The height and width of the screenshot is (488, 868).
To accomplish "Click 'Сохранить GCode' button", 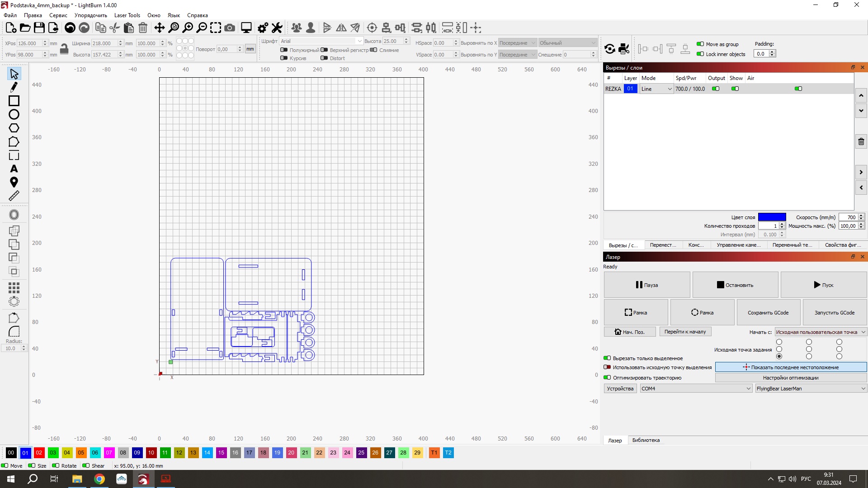I will pos(768,313).
